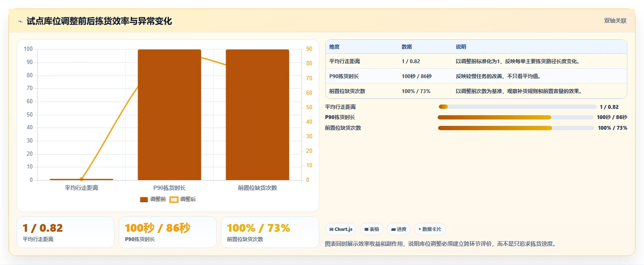Viewport: 644px width, 265px height.
Task: Click the 平均行走距离 line point in chart
Action: 81,179
